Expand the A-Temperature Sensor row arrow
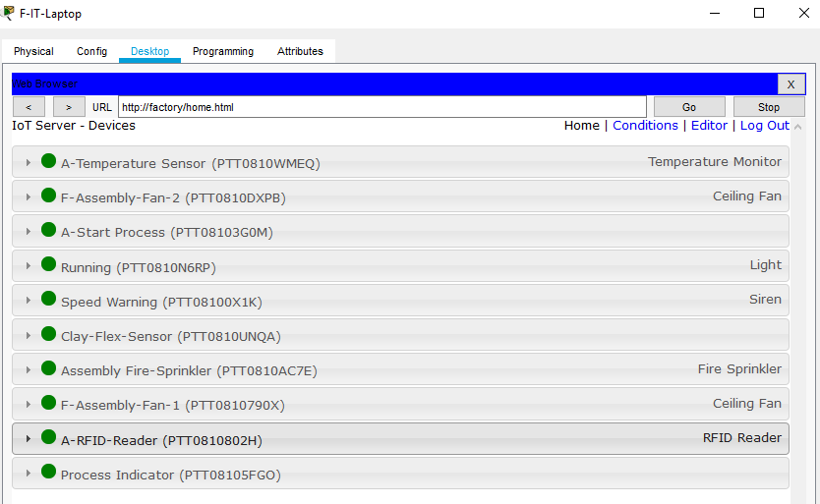This screenshot has width=820, height=504. [29, 163]
